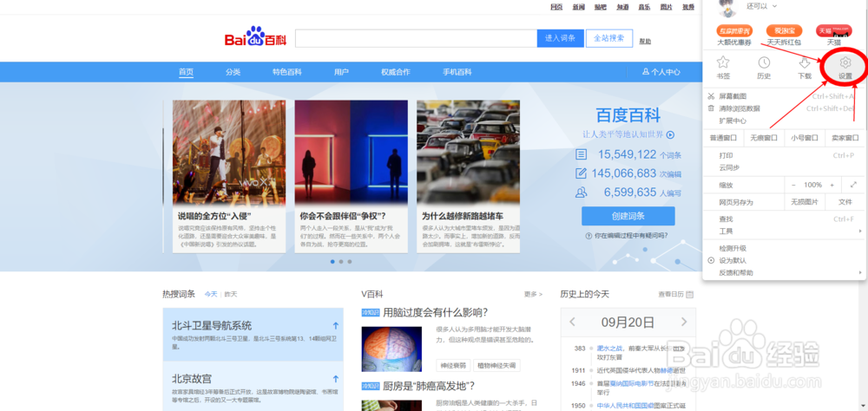
Task: Open the 为什么越修新路越堵车 article card
Action: point(469,177)
